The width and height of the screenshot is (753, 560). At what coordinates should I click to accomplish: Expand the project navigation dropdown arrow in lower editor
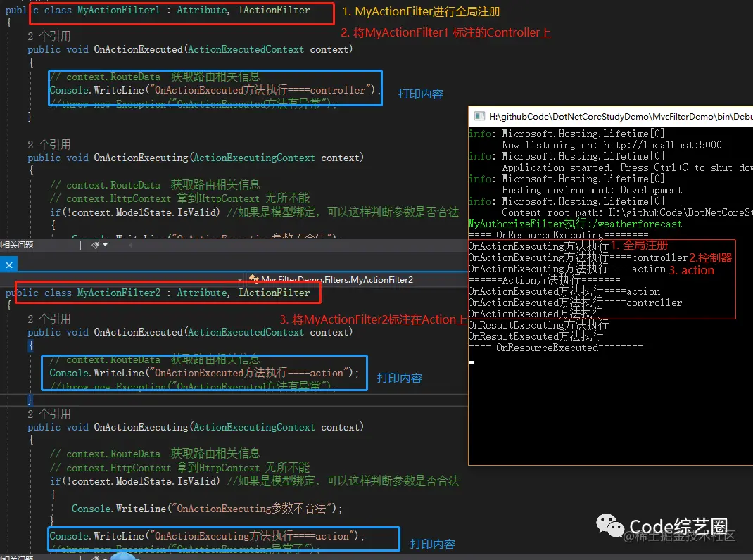point(240,279)
